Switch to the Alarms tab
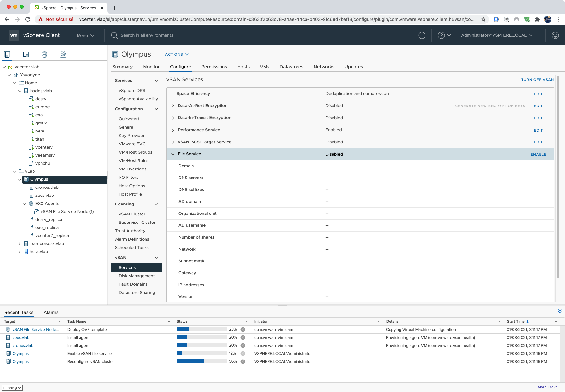Image resolution: width=565 pixels, height=392 pixels. click(51, 312)
